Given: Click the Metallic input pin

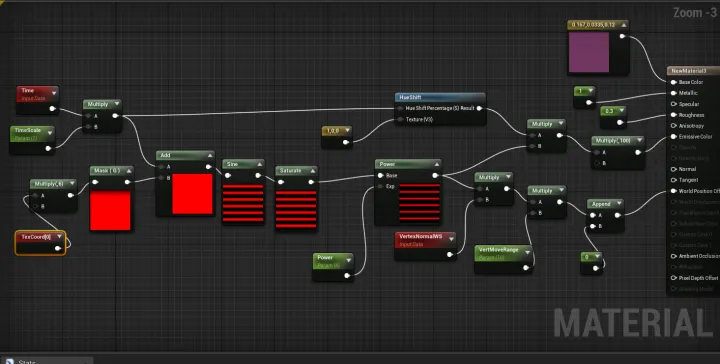Looking at the screenshot, I should 674,93.
